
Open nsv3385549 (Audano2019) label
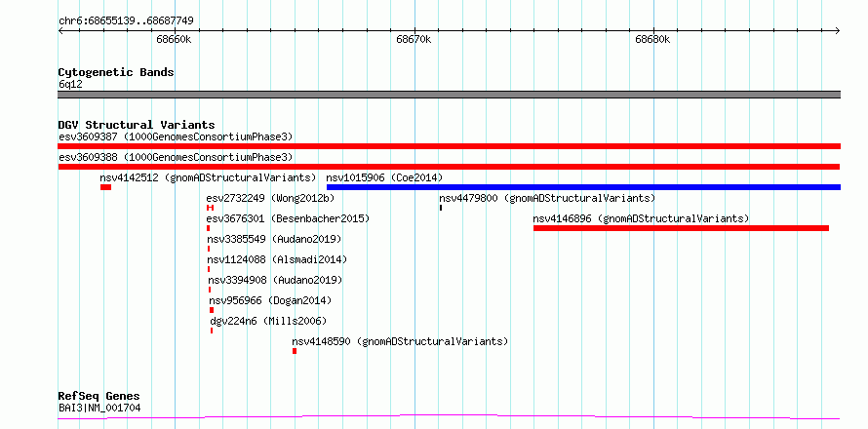coord(275,239)
